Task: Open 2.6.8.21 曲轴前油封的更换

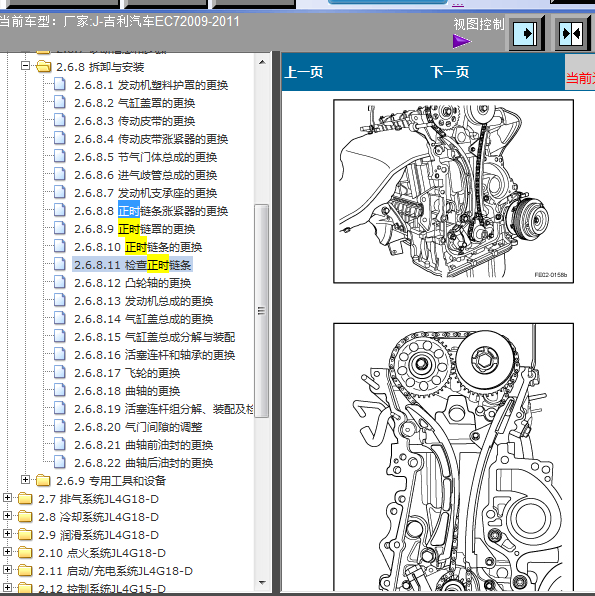Action: pos(143,445)
